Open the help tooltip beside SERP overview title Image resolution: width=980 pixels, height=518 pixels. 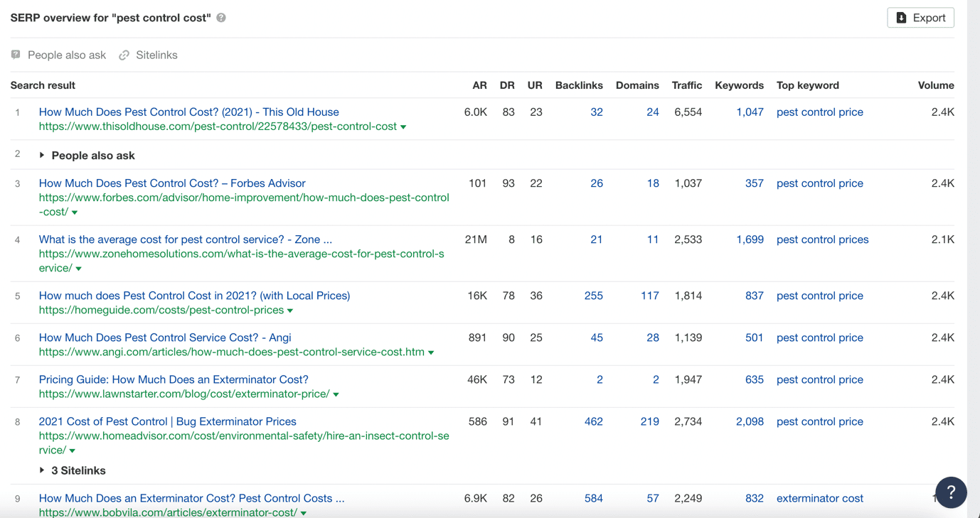(x=220, y=17)
